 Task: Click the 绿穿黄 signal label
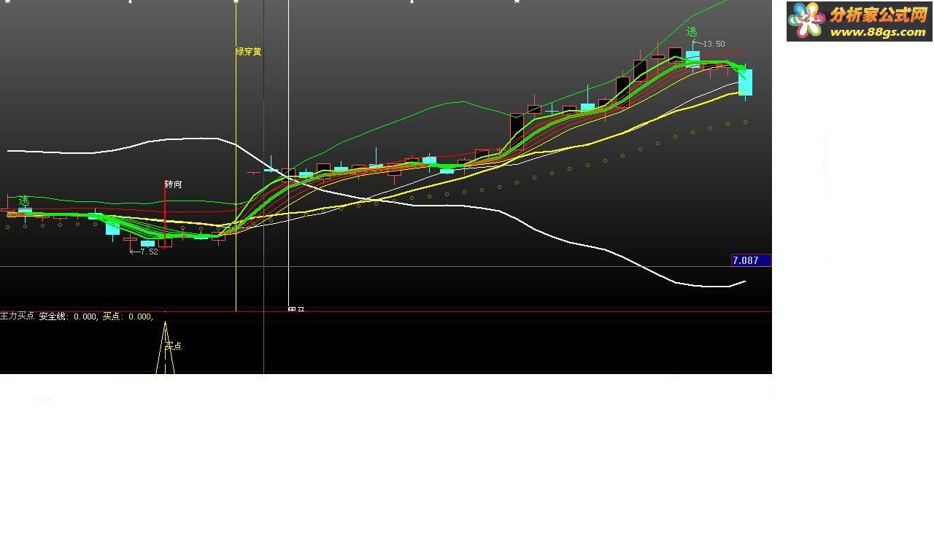248,52
